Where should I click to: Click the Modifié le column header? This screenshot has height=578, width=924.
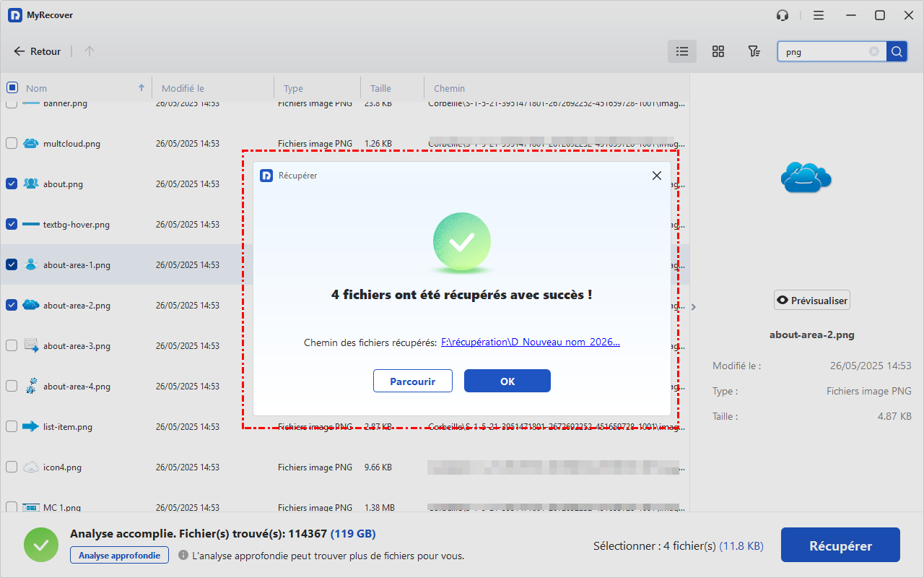[183, 88]
